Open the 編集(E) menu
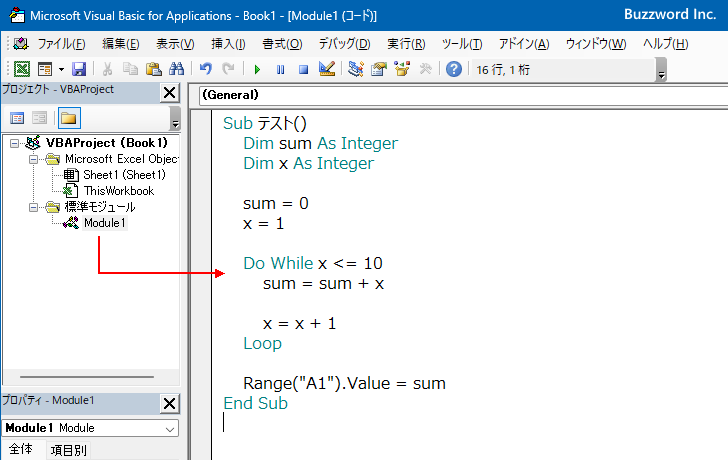This screenshot has height=460, width=728. 121,44
